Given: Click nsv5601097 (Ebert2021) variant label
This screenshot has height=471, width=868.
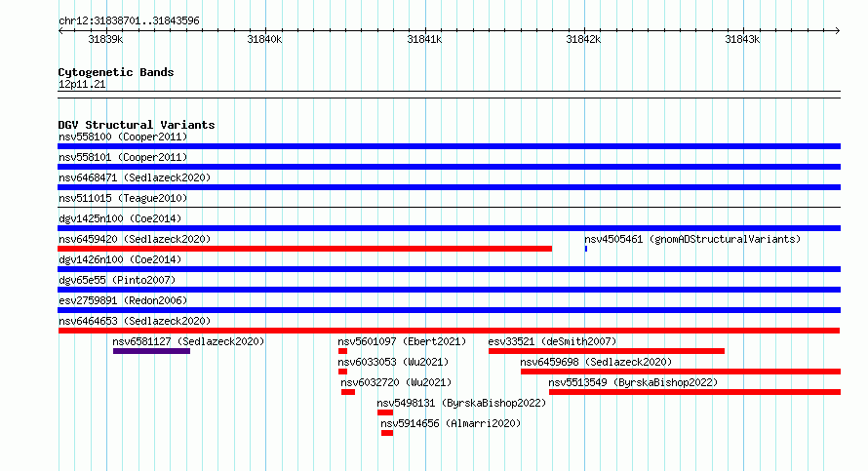Looking at the screenshot, I should tap(402, 341).
